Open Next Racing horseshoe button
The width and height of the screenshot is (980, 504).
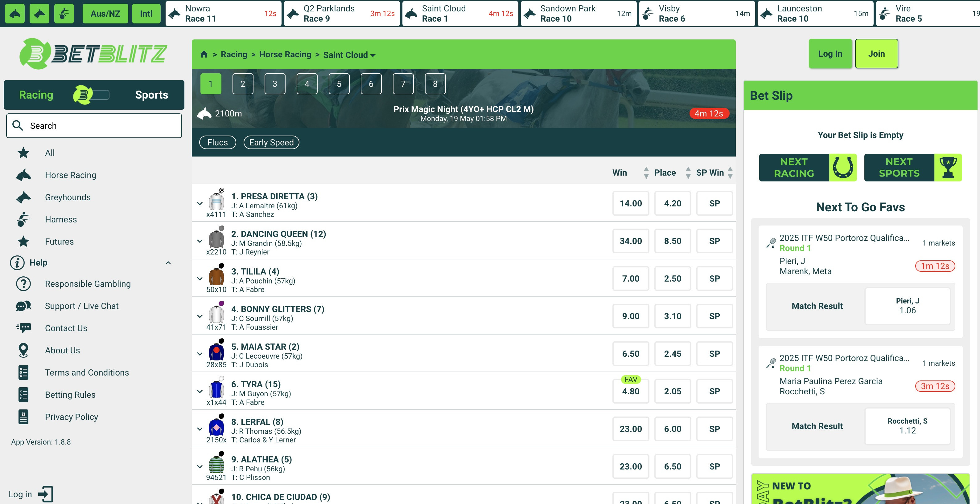(808, 168)
